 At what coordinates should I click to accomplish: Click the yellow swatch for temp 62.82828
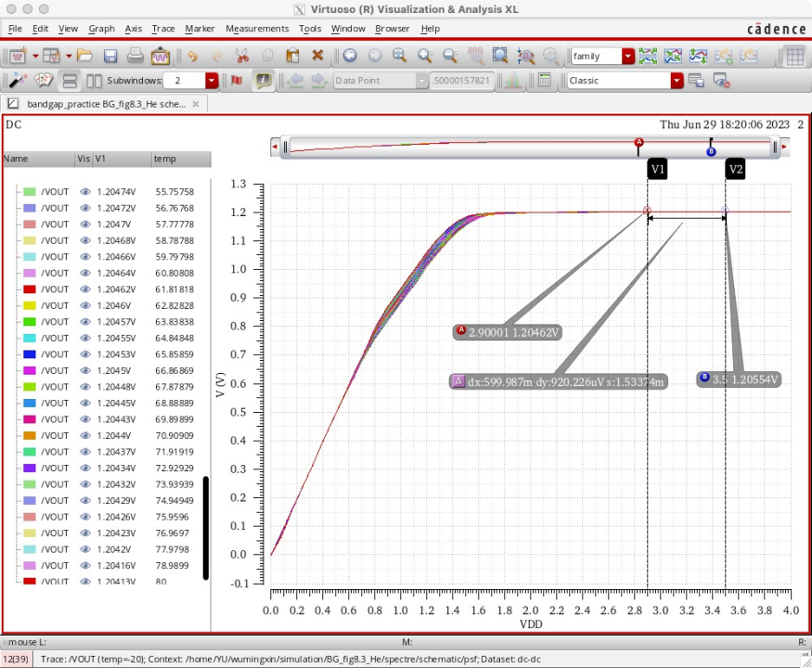(30, 305)
